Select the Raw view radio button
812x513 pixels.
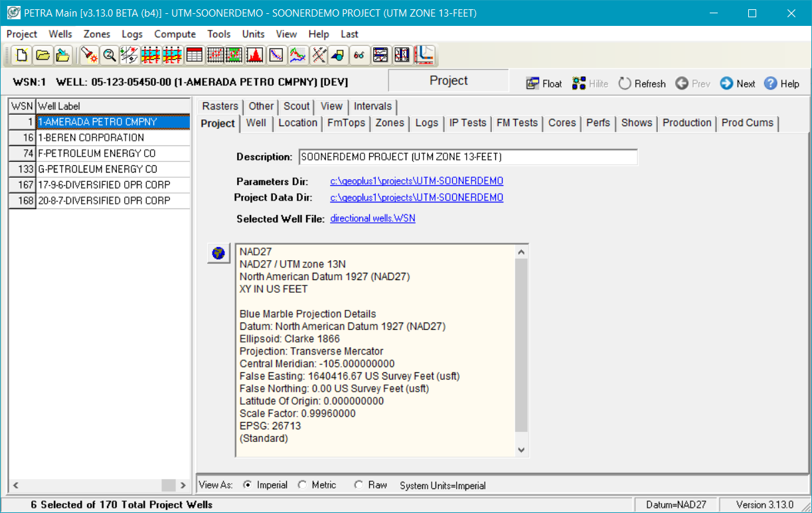pyautogui.click(x=359, y=485)
